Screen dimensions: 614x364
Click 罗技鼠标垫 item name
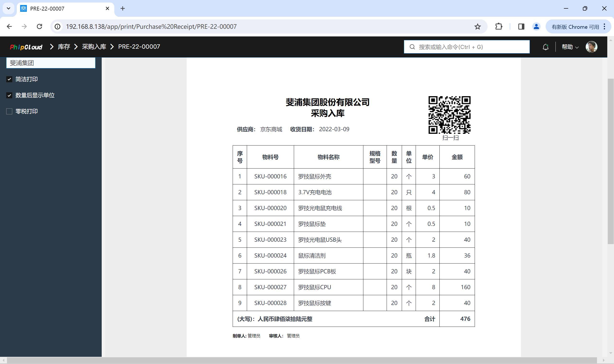pyautogui.click(x=312, y=224)
